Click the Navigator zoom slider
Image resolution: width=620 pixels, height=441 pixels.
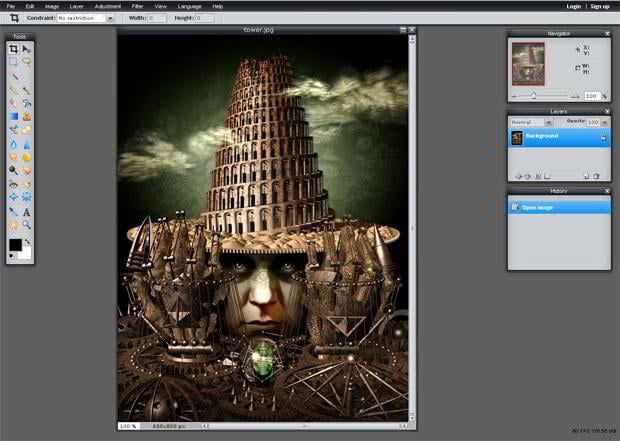(x=534, y=96)
